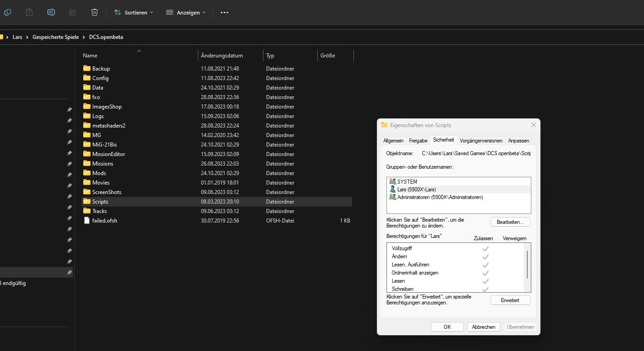Image resolution: width=644 pixels, height=351 pixels.
Task: Click the Übernehmen button
Action: point(520,327)
